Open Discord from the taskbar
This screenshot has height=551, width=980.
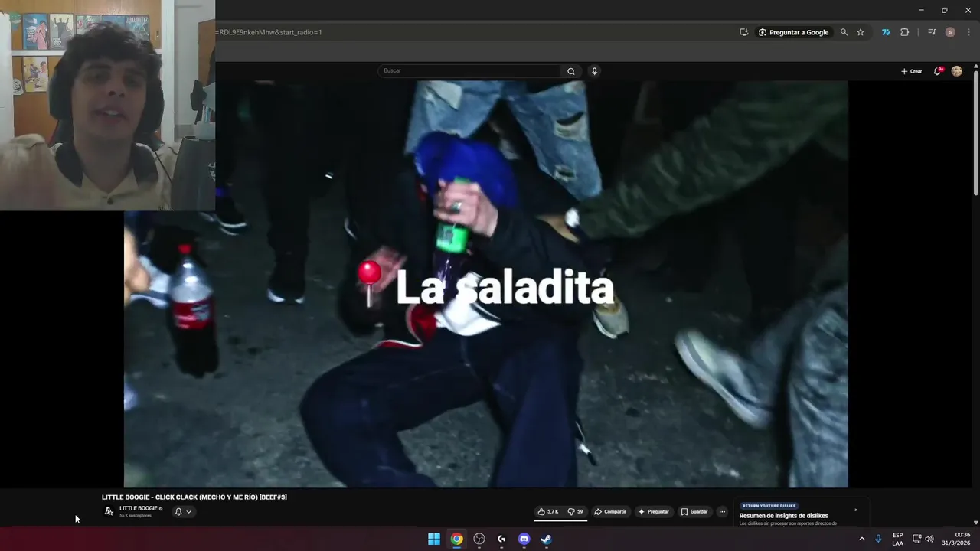point(524,539)
